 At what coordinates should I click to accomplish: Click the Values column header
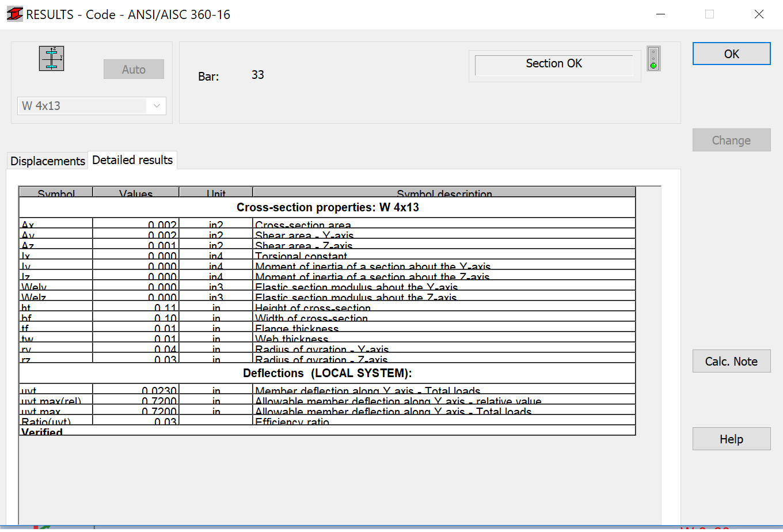coord(136,193)
